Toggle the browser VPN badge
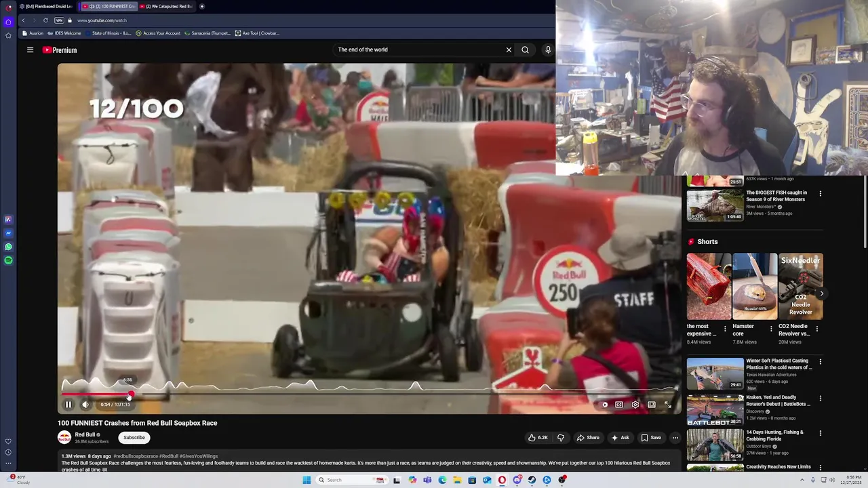This screenshot has height=488, width=868. click(x=59, y=20)
